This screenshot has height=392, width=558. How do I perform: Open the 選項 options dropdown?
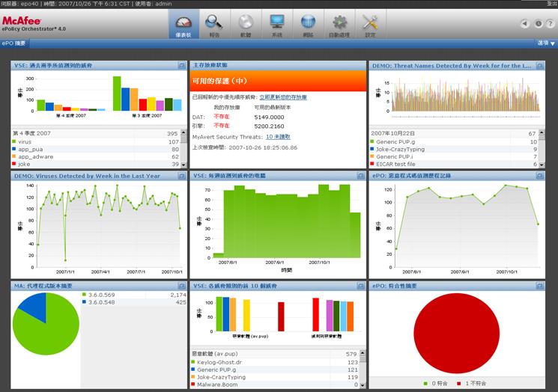point(546,43)
